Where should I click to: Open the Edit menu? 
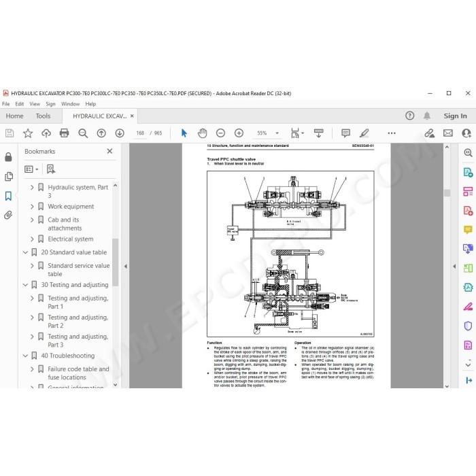20,104
